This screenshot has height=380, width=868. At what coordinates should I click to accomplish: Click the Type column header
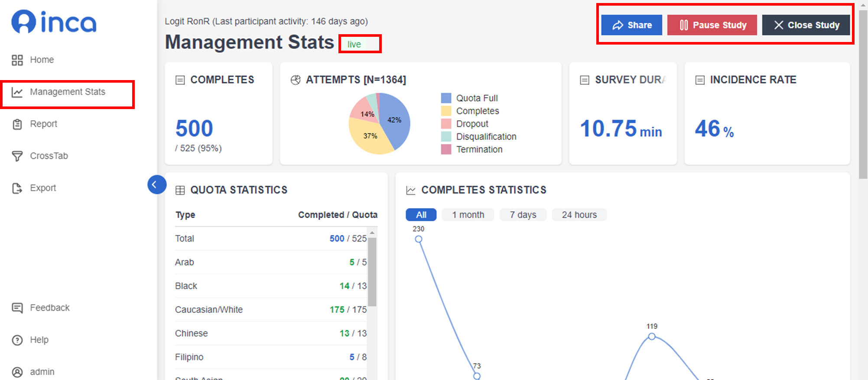click(x=185, y=215)
